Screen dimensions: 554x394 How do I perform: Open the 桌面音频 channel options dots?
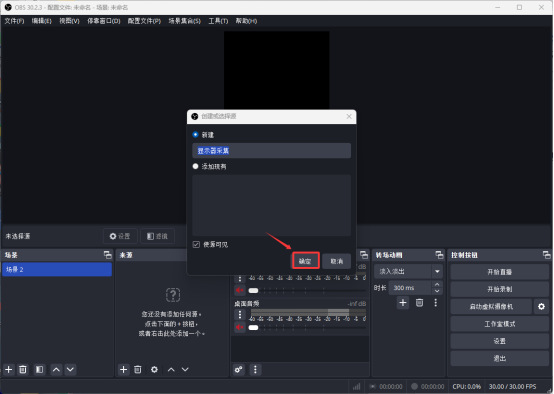coord(240,314)
